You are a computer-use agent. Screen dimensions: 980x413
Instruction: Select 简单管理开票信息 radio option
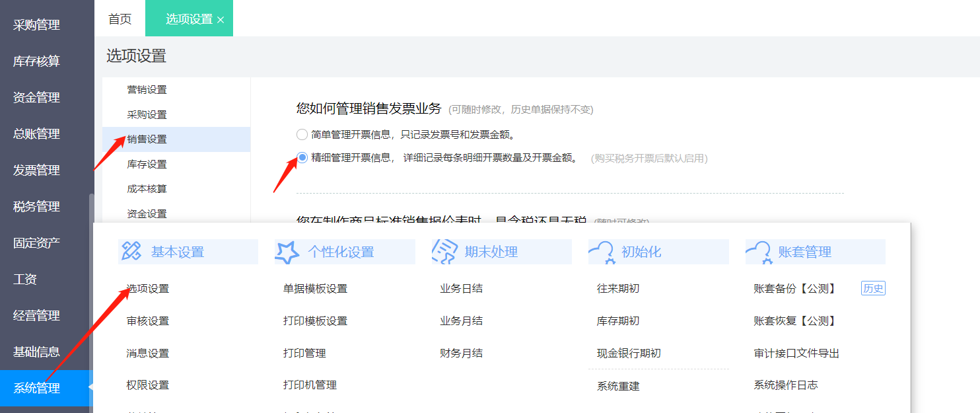[x=302, y=135]
